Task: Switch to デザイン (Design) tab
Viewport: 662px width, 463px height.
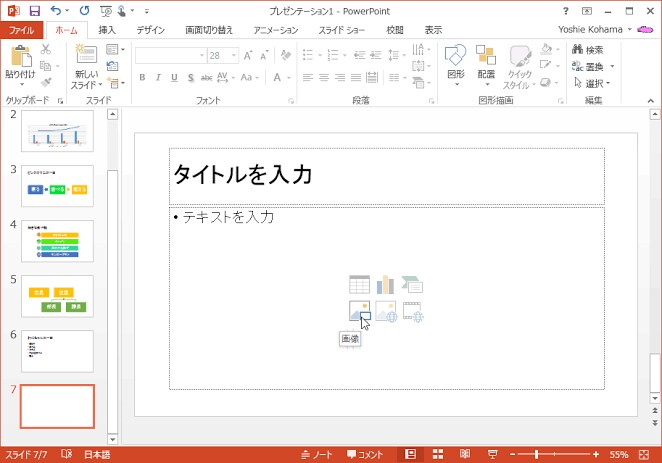Action: pos(150,30)
